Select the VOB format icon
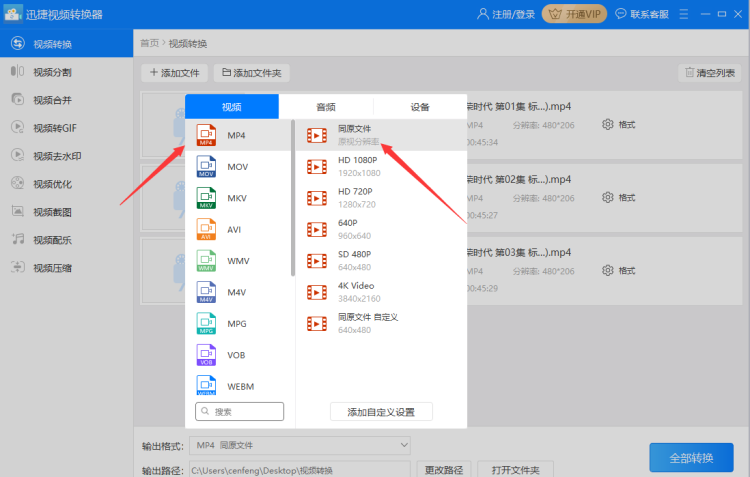 point(206,355)
